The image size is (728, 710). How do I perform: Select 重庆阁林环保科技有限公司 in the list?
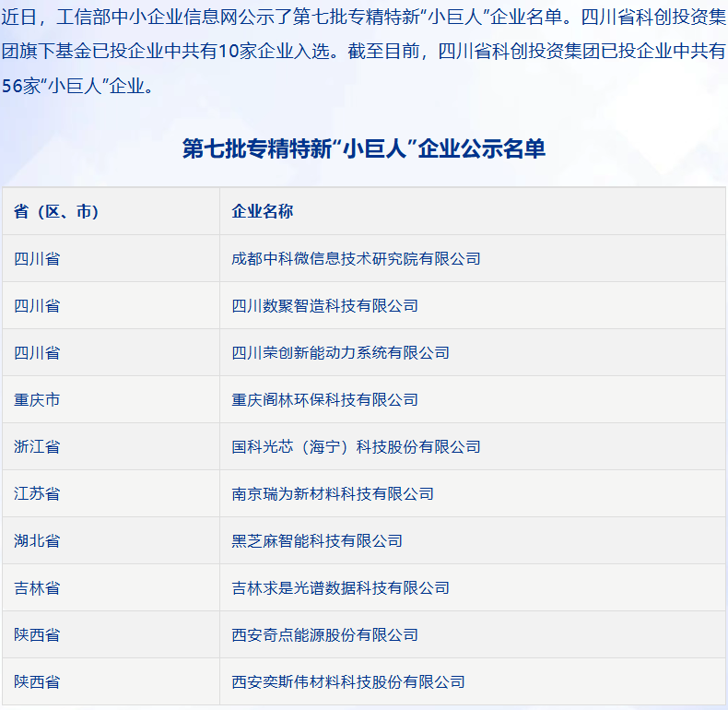[x=324, y=400]
